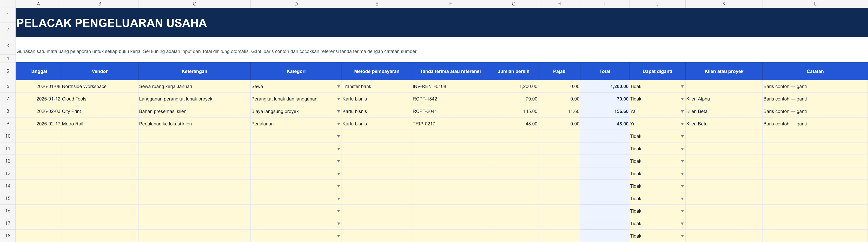The image size is (868, 242).
Task: Select the Bahan presentasi klien cell
Action: (194, 111)
